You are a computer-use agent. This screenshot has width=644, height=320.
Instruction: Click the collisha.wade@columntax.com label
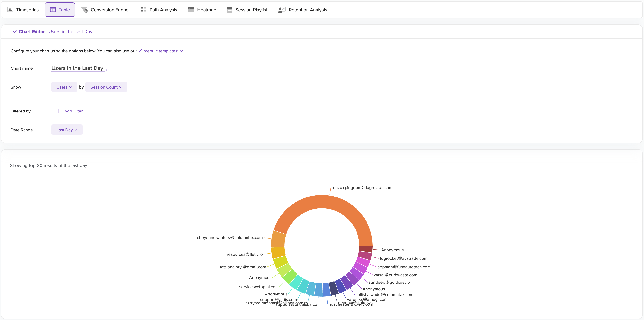tap(384, 295)
